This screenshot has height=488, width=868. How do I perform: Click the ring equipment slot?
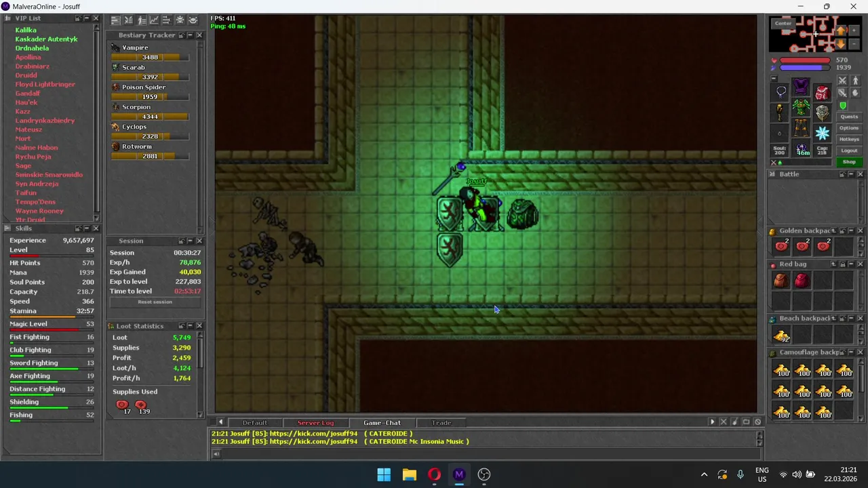tap(780, 133)
